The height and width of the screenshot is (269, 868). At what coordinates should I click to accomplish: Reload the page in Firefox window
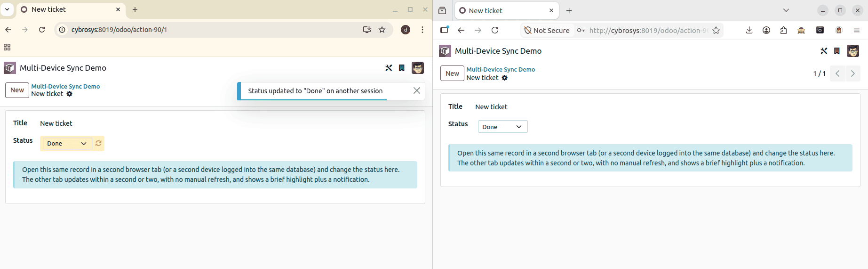pyautogui.click(x=495, y=30)
